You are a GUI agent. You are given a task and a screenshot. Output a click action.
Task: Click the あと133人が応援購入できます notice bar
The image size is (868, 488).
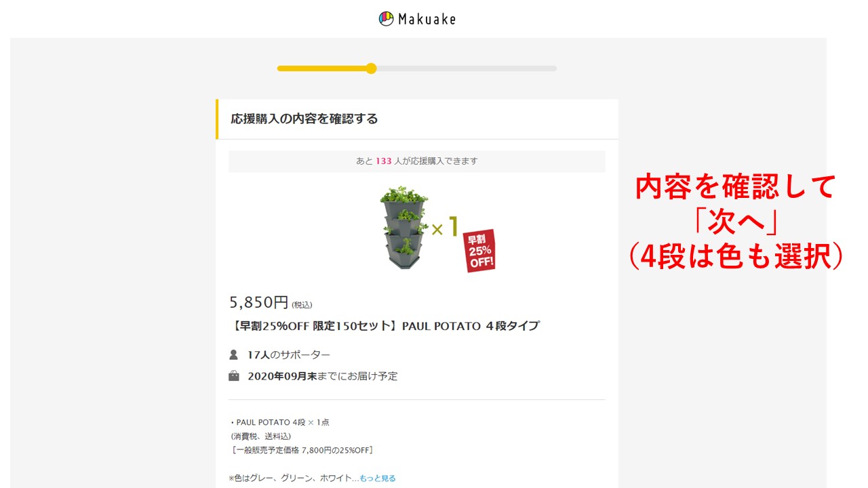[417, 161]
